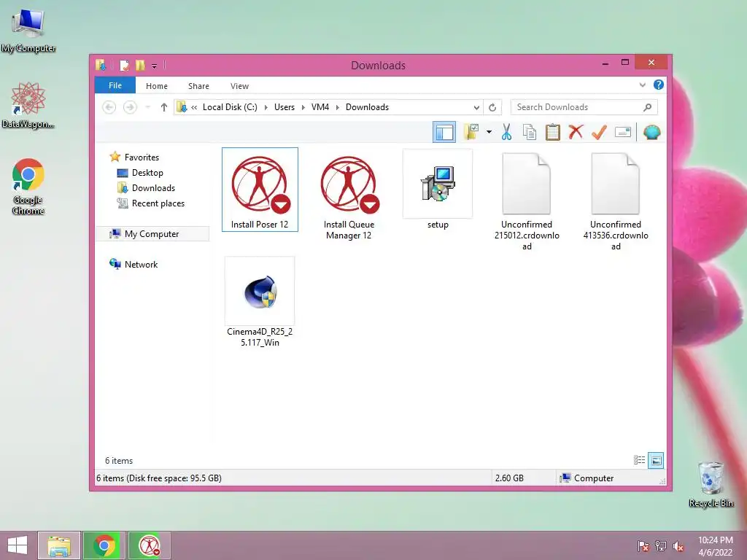Open the Recycle Bin on desktop
The height and width of the screenshot is (560, 747).
[711, 484]
